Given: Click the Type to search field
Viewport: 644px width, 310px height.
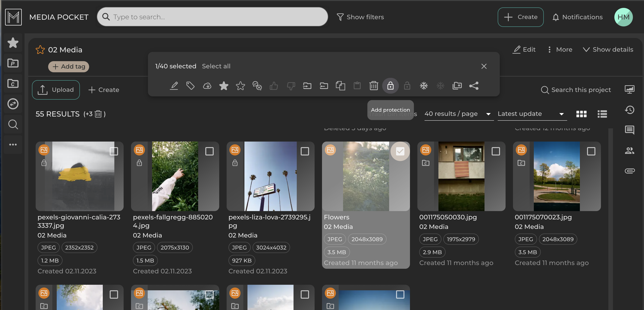Looking at the screenshot, I should click(x=213, y=17).
